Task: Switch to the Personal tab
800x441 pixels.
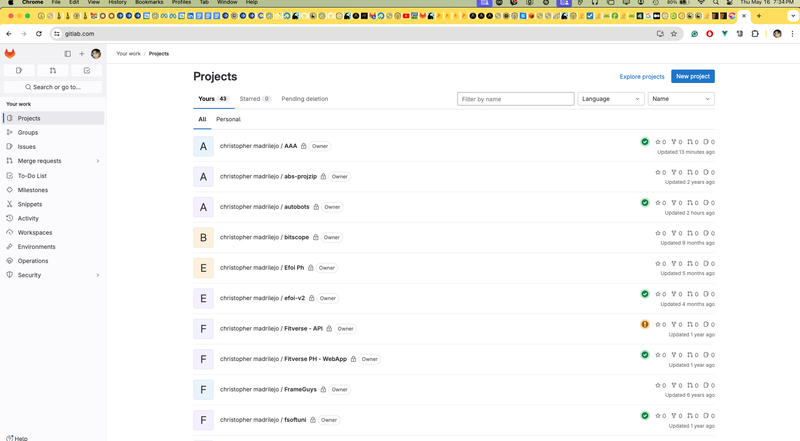Action: tap(228, 119)
